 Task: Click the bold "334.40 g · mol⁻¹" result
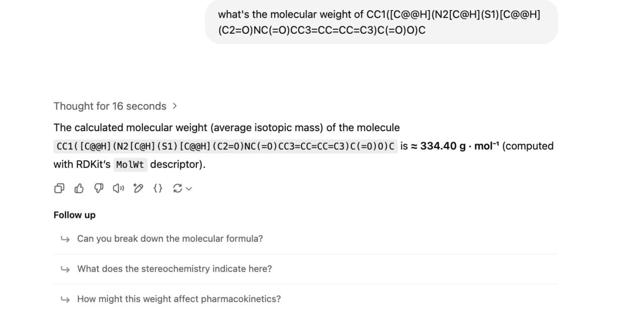coord(459,146)
